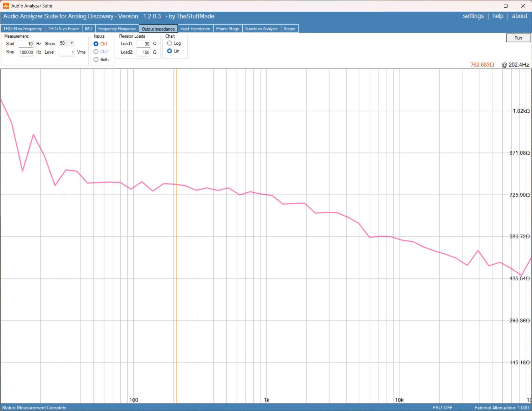The image size is (532, 411).
Task: Select Lin chart scale option
Action: (169, 51)
